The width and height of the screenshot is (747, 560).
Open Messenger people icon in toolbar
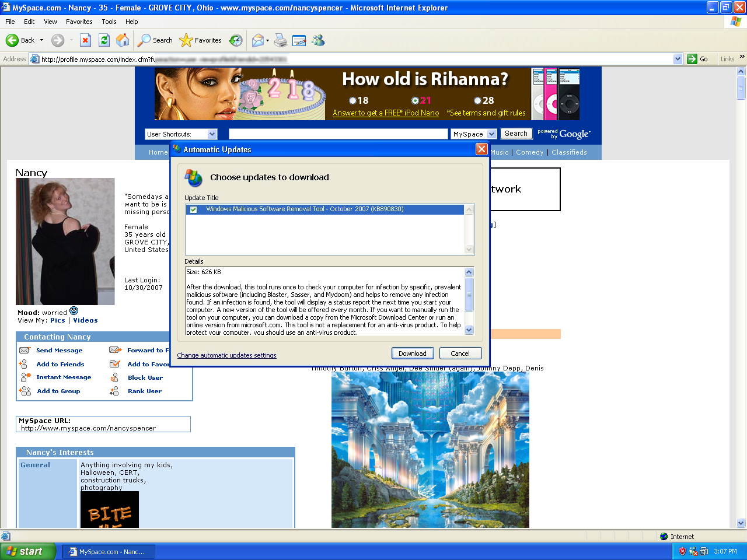[x=318, y=40]
